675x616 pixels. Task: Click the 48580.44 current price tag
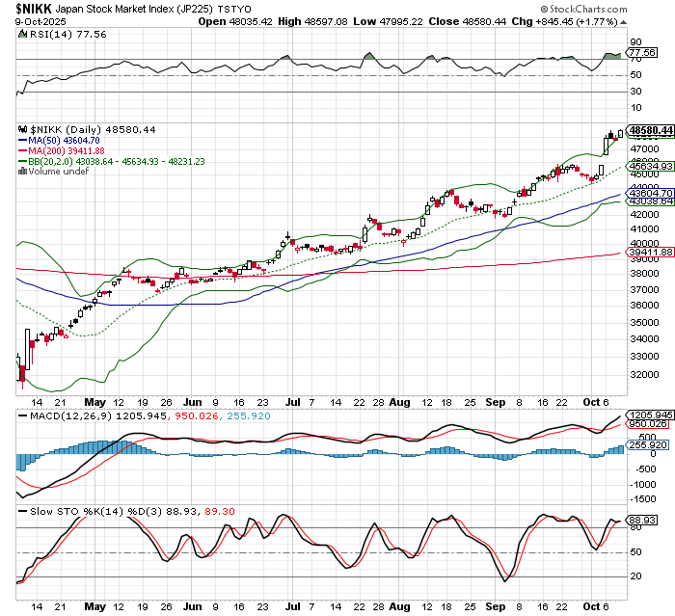[x=649, y=129]
